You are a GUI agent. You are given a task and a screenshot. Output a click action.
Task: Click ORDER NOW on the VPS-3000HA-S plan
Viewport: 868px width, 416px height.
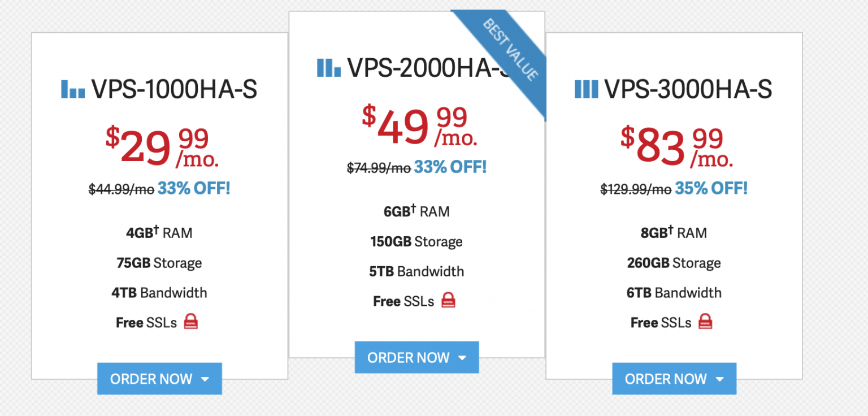click(666, 379)
